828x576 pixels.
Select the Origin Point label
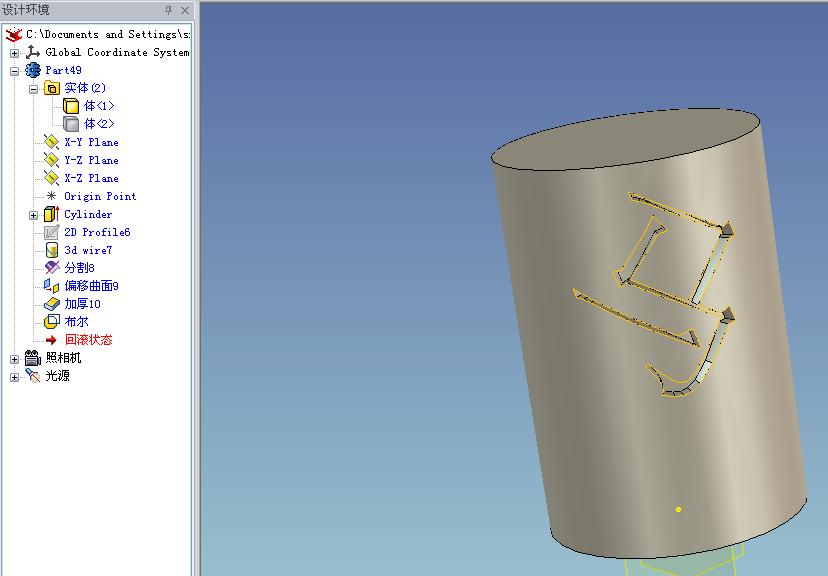(100, 196)
